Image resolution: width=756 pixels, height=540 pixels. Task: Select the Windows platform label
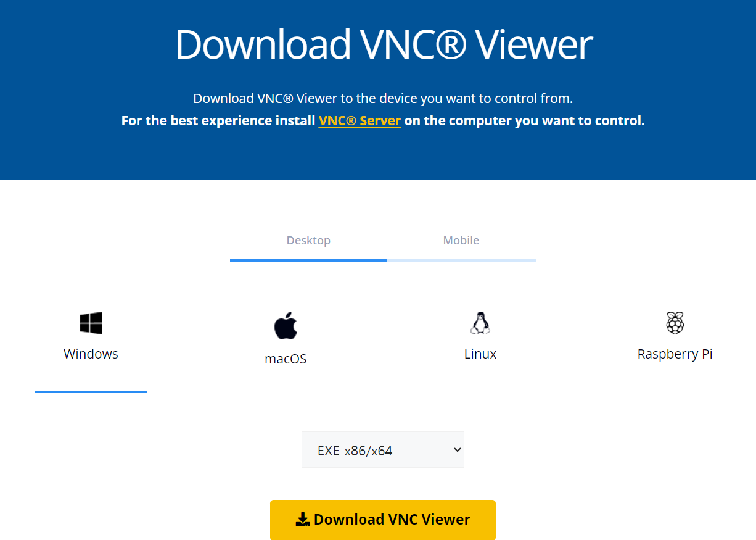[91, 354]
